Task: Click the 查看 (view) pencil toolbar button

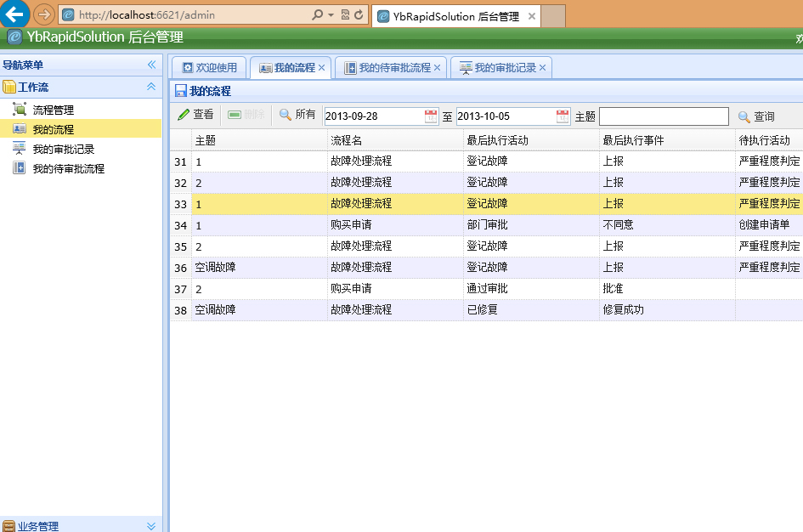Action: [195, 115]
